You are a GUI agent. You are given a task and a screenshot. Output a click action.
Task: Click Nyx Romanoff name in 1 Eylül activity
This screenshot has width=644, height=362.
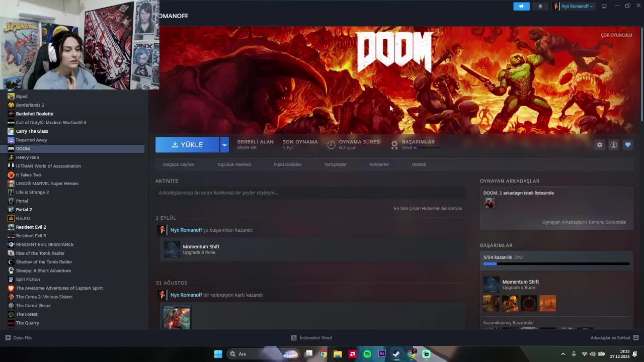[186, 230]
